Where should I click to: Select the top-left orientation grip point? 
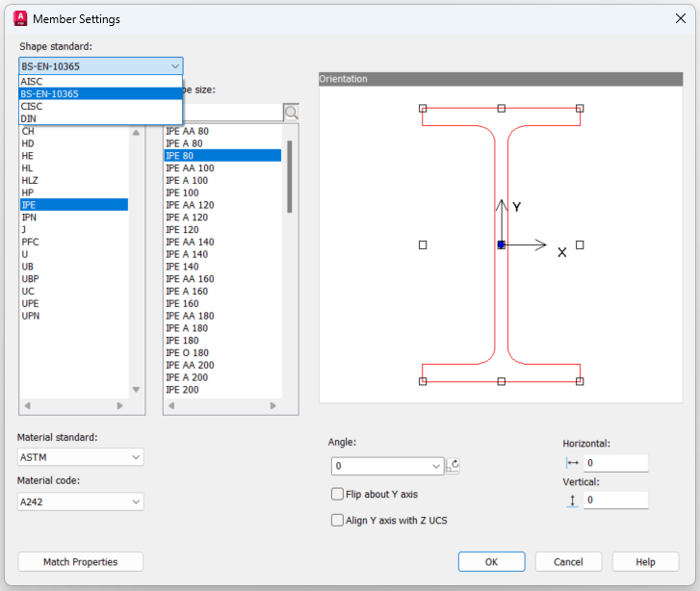pos(423,109)
